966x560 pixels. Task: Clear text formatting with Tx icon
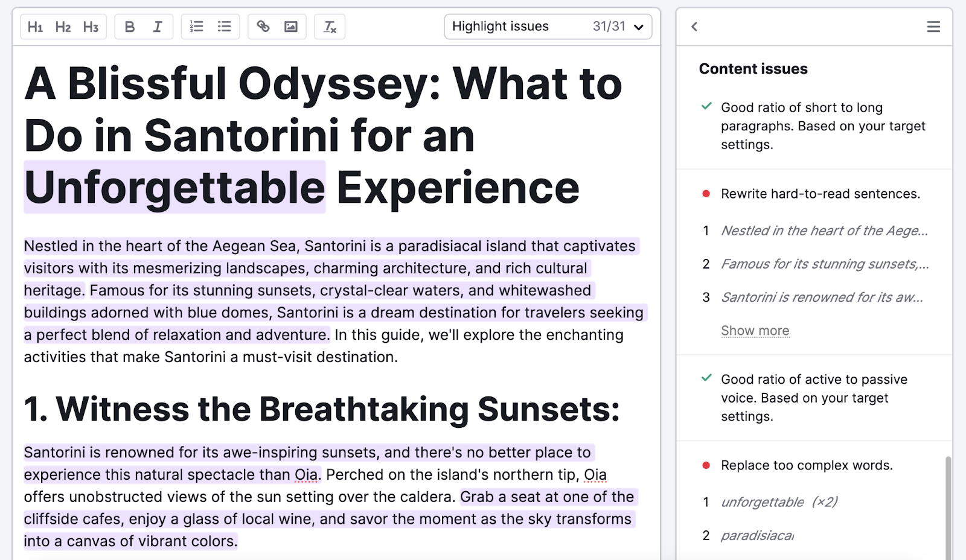(330, 27)
